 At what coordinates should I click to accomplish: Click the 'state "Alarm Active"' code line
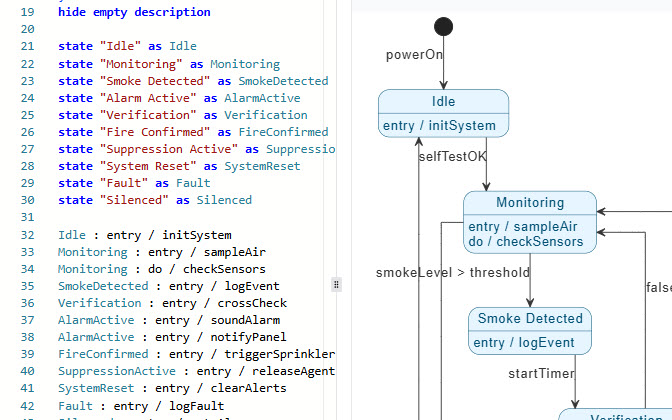pos(179,98)
